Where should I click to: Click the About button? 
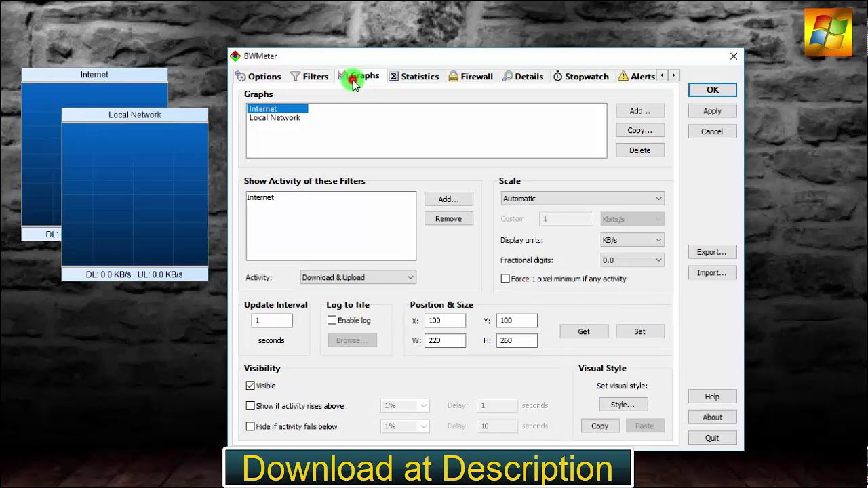click(x=712, y=418)
